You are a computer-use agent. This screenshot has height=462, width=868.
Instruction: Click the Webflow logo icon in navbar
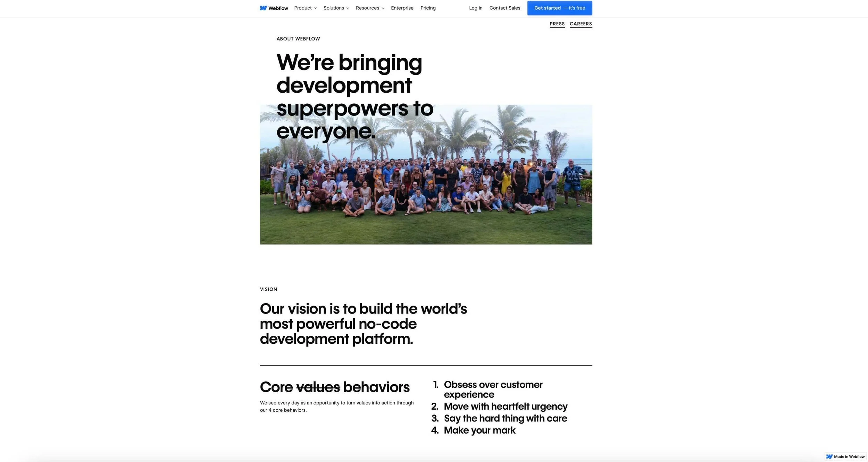tap(264, 8)
